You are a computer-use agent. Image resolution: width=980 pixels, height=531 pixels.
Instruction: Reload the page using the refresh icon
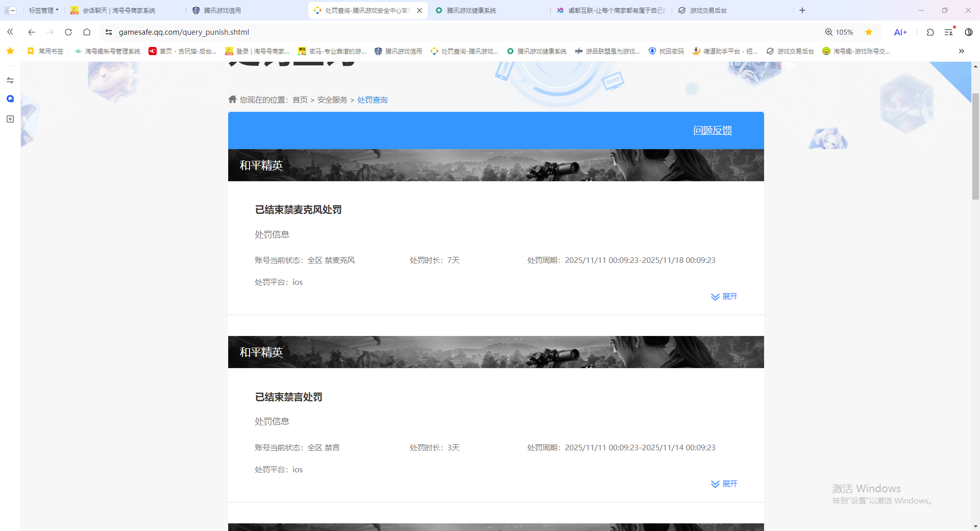[68, 32]
